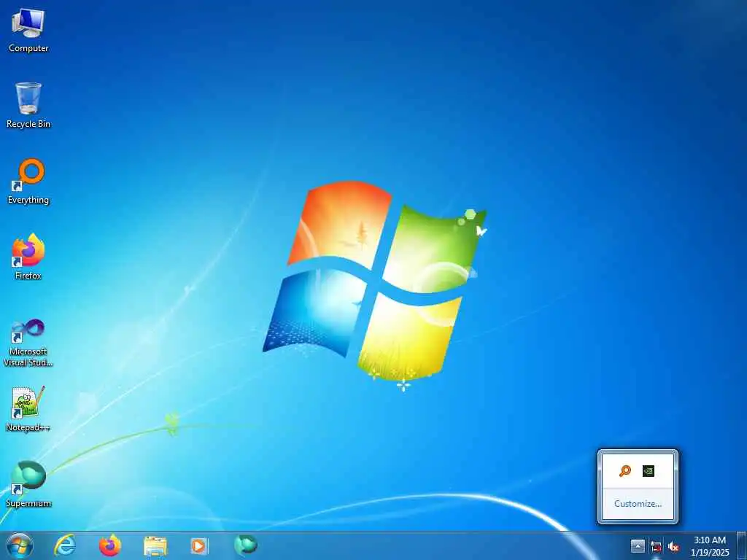Launch Firefox from the taskbar
Image resolution: width=747 pixels, height=560 pixels.
coord(110,545)
